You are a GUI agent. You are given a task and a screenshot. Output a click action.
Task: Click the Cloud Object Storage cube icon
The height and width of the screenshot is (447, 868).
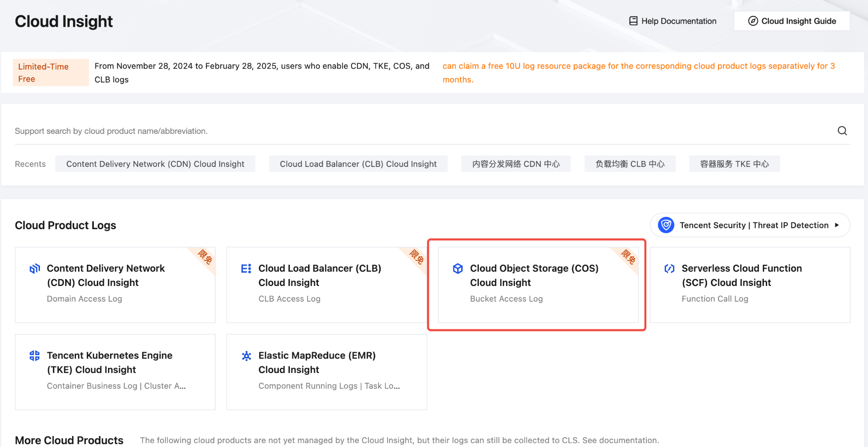(458, 269)
